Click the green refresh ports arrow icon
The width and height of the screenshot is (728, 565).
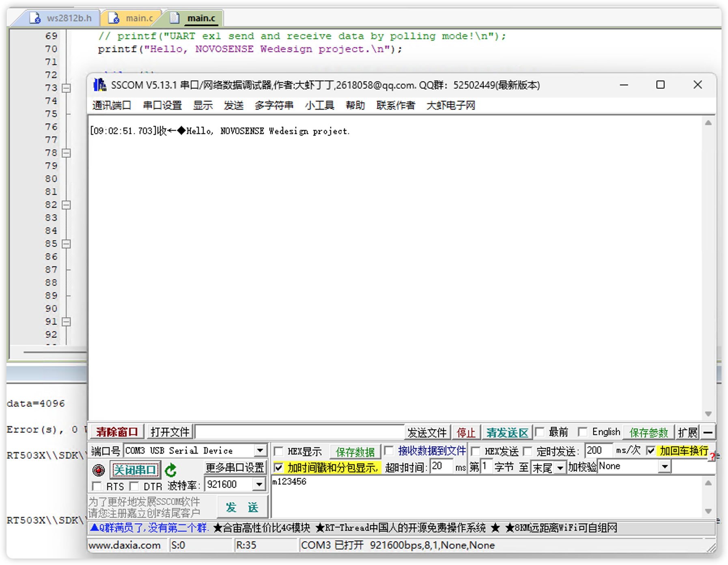tap(171, 470)
